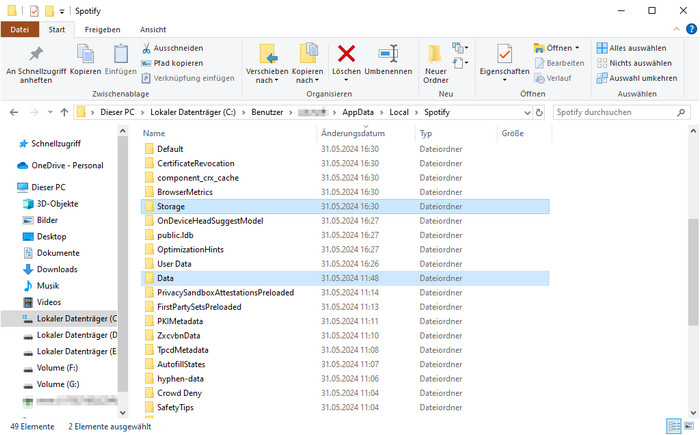Screen dimensions: 700x435
Task: Open the Datei menu tab
Action: [x=20, y=29]
